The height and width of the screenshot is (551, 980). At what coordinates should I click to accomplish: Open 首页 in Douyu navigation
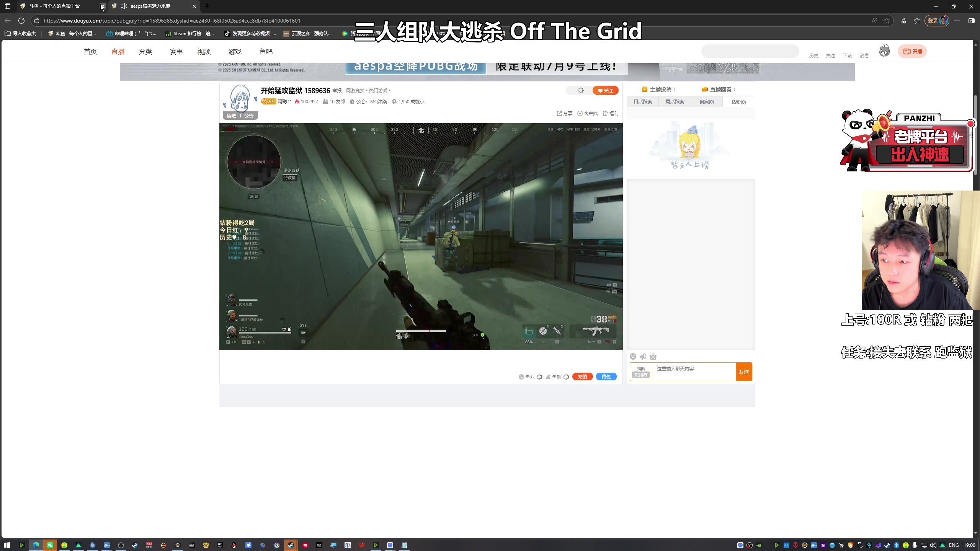pos(90,52)
